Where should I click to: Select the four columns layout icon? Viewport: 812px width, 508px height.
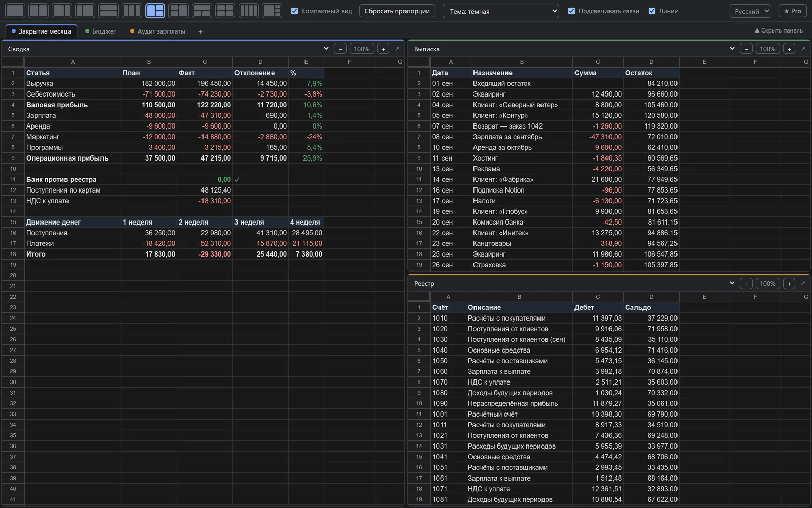[249, 11]
